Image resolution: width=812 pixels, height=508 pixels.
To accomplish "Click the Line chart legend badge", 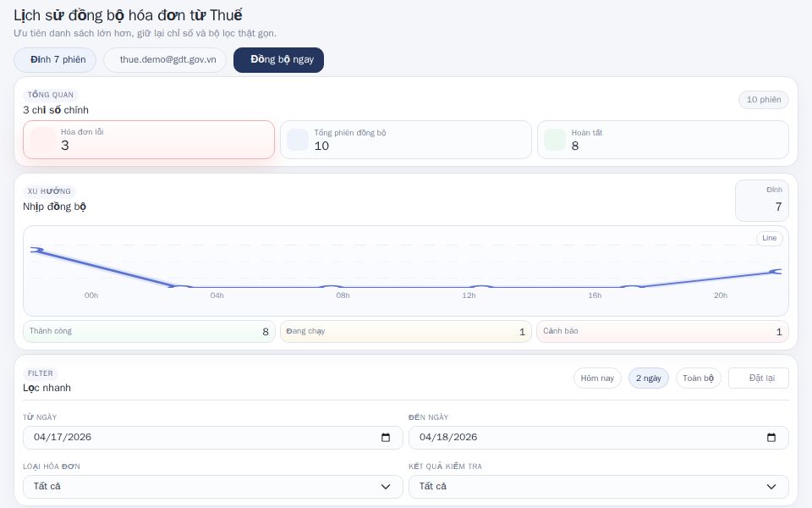I will coord(769,238).
